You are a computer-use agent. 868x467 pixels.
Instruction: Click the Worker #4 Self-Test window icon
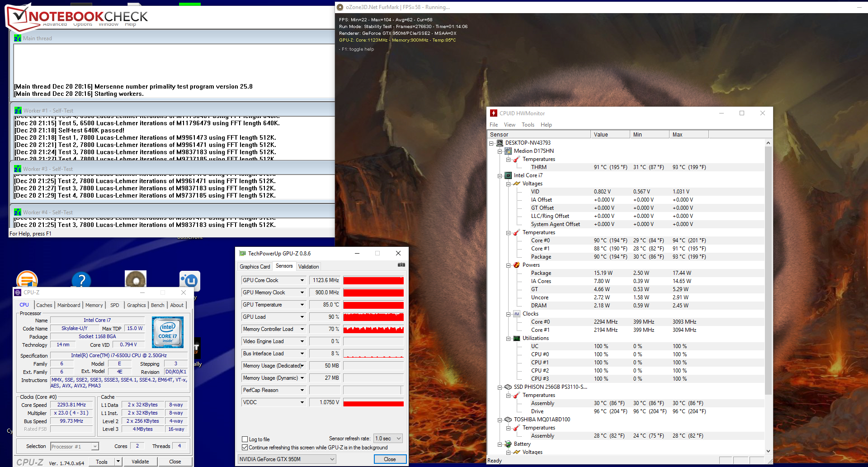(18, 212)
